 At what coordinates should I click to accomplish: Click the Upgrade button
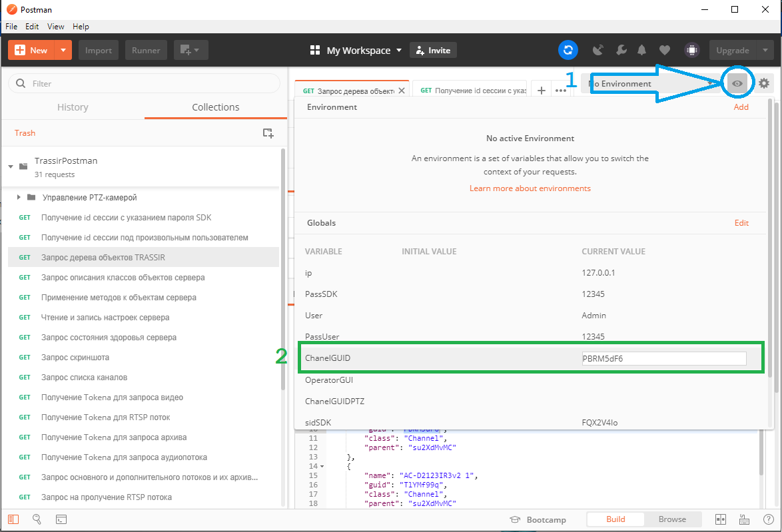pyautogui.click(x=733, y=50)
